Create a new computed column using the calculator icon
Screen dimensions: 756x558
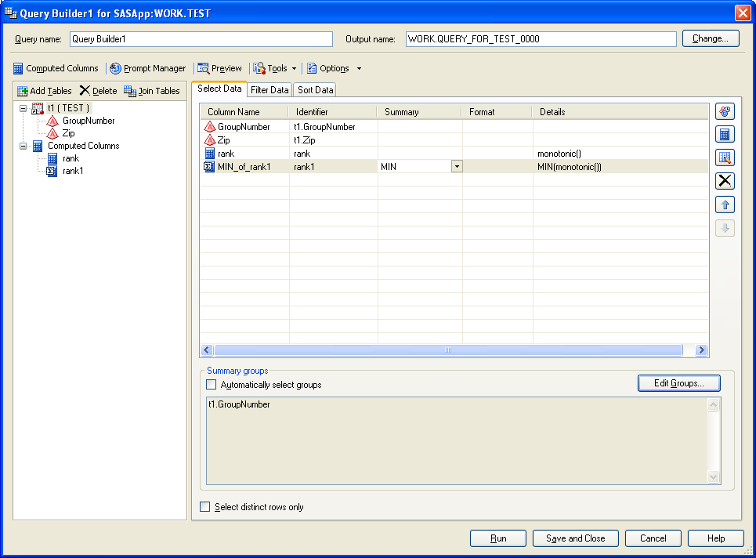(x=725, y=134)
